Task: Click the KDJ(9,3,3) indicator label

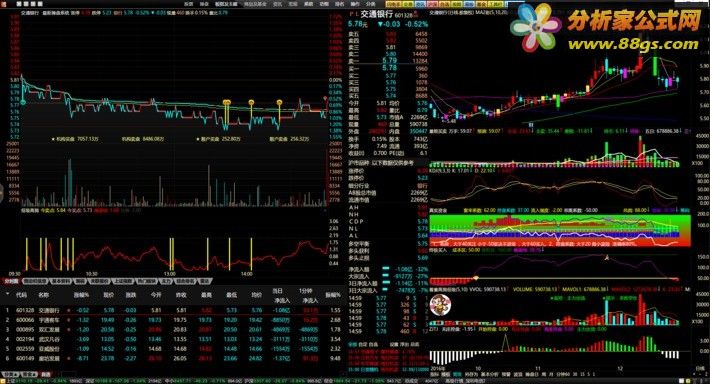Action: (440, 171)
